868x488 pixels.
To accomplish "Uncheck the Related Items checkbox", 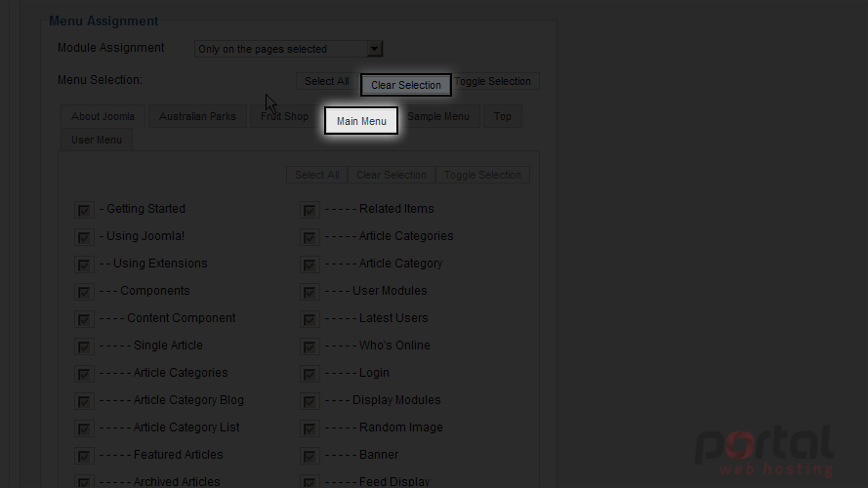I will point(310,210).
